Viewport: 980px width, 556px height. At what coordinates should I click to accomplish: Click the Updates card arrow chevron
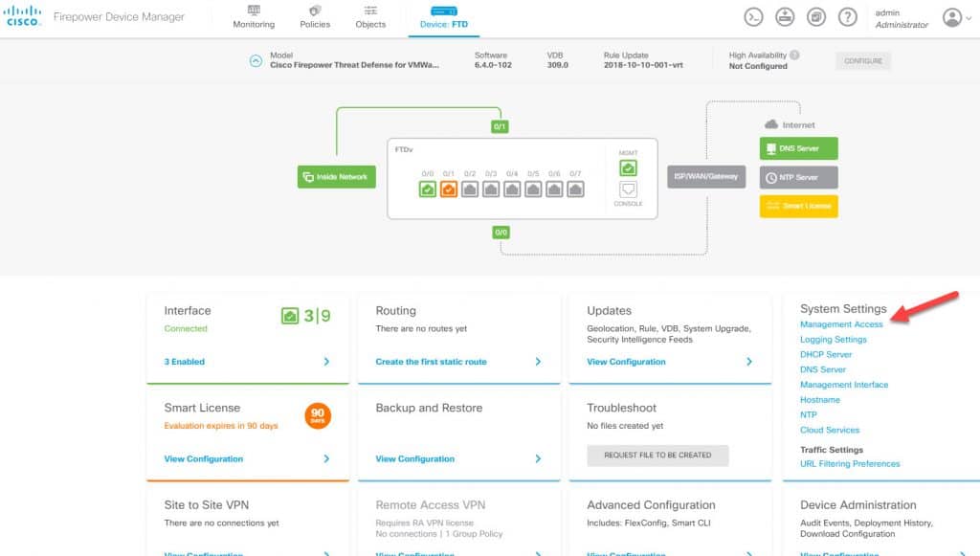(x=749, y=362)
